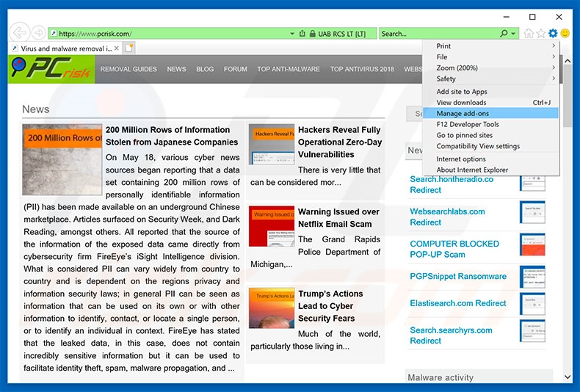
Task: Click the 200 Million Rows article thumbnail
Action: point(62,159)
